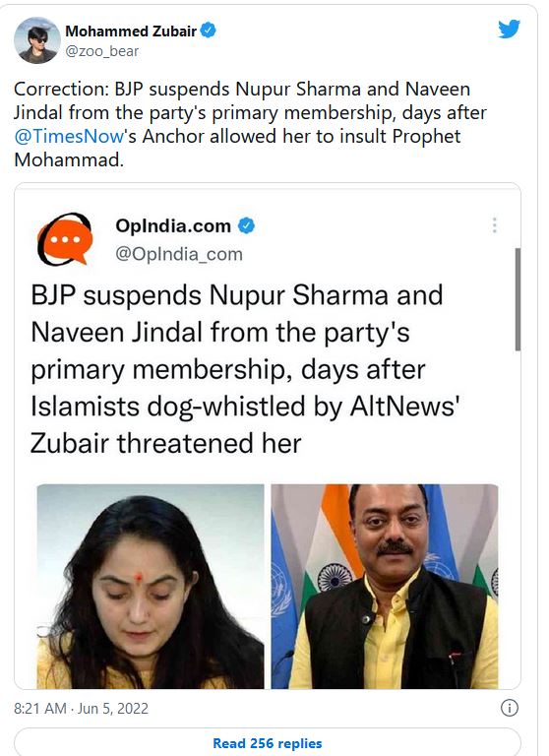Click the @OpIndia_com handle
549x756 pixels.
[179, 254]
